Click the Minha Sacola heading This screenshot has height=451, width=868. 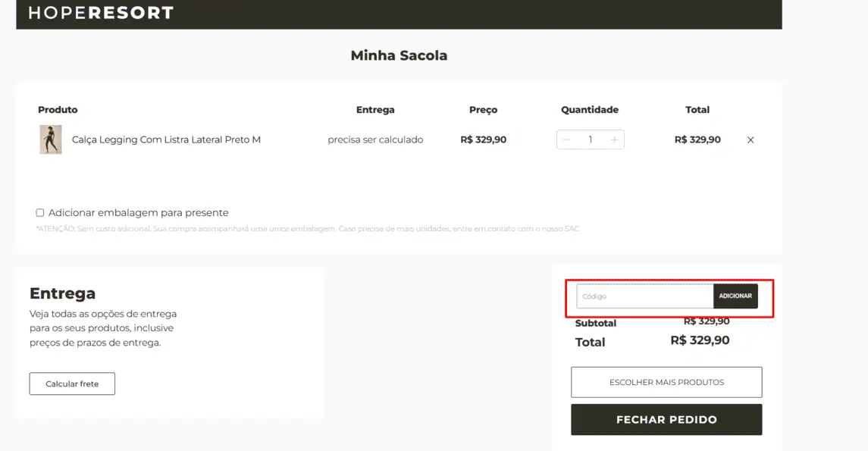399,55
